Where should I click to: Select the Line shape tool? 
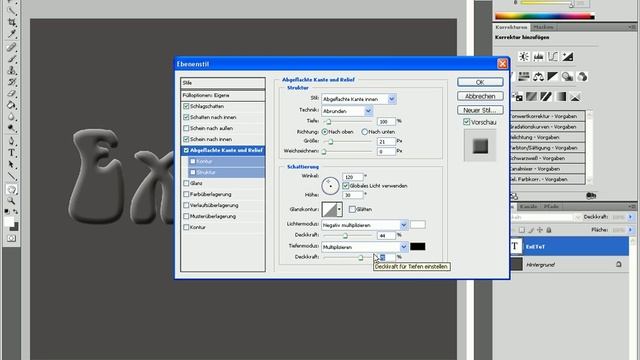tap(11, 176)
